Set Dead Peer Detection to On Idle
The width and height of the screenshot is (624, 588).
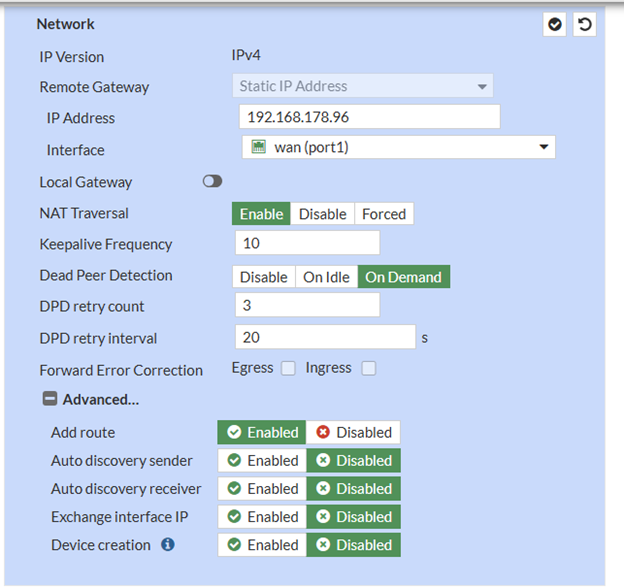[x=326, y=277]
